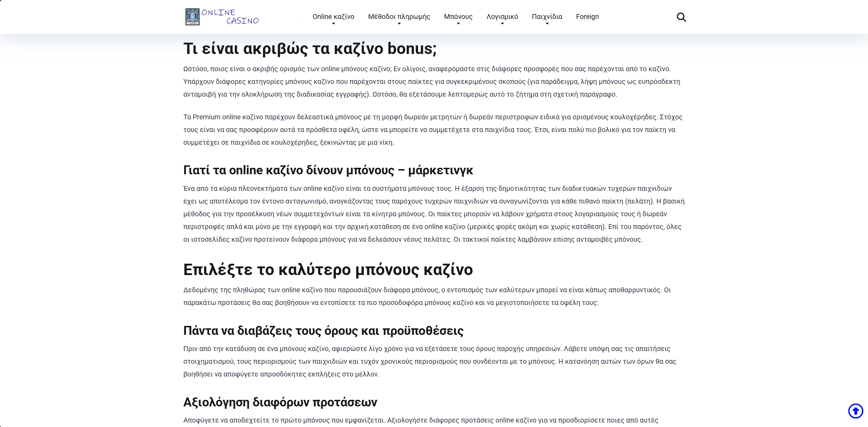Expand the dropdown arrow under Λογισμικό
Screen dimensions: 868x427
502,24
